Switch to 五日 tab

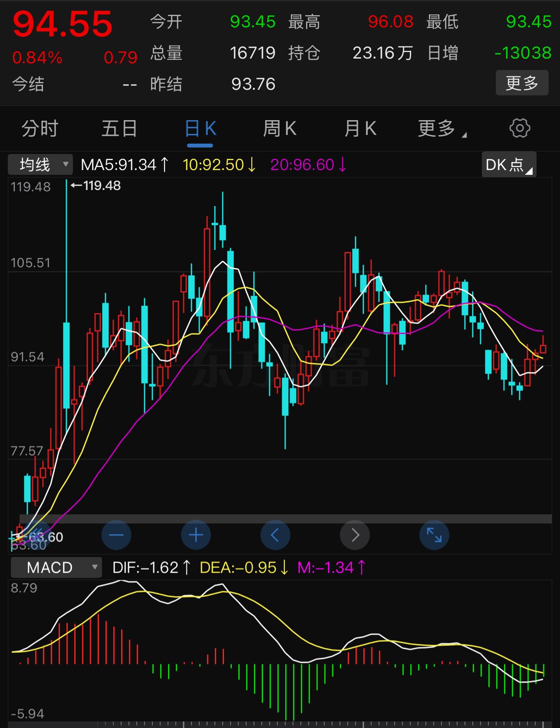119,129
